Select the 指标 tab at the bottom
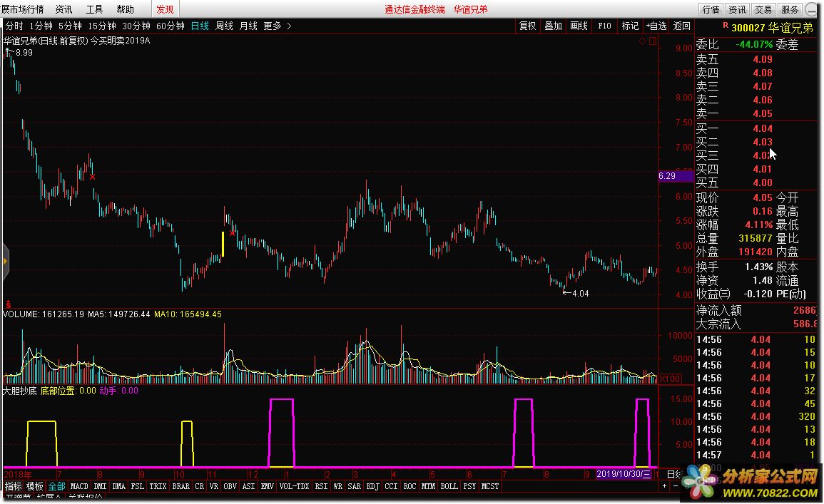This screenshot has width=824, height=504. pyautogui.click(x=13, y=487)
